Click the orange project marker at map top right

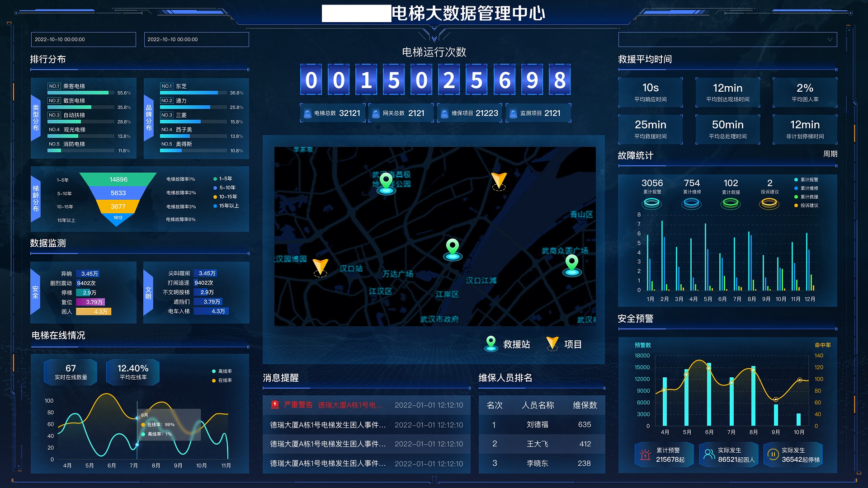tap(499, 181)
